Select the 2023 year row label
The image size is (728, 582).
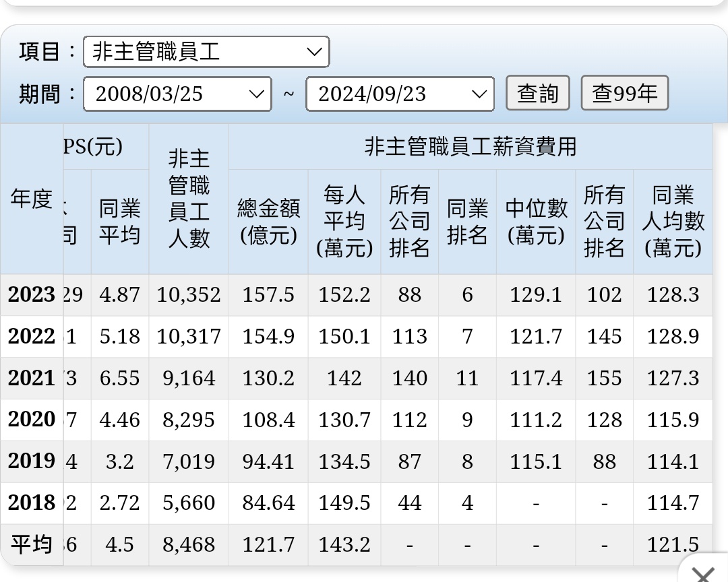pyautogui.click(x=32, y=295)
